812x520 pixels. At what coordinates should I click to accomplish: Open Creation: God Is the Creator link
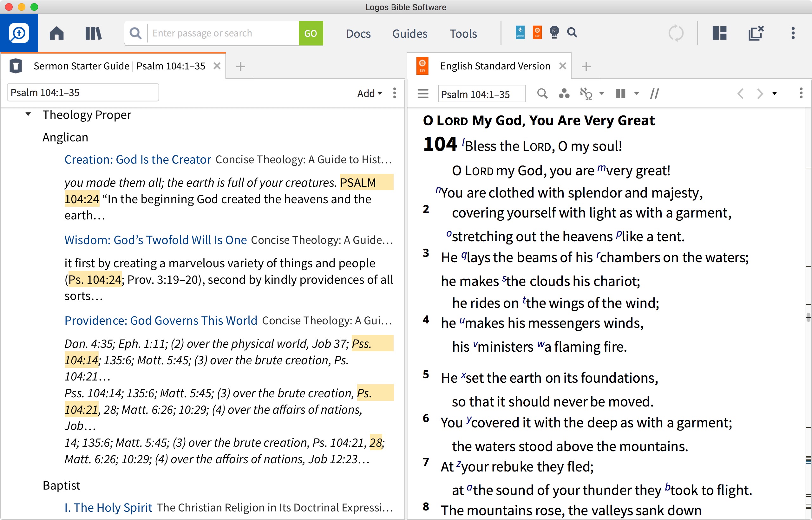click(x=137, y=159)
